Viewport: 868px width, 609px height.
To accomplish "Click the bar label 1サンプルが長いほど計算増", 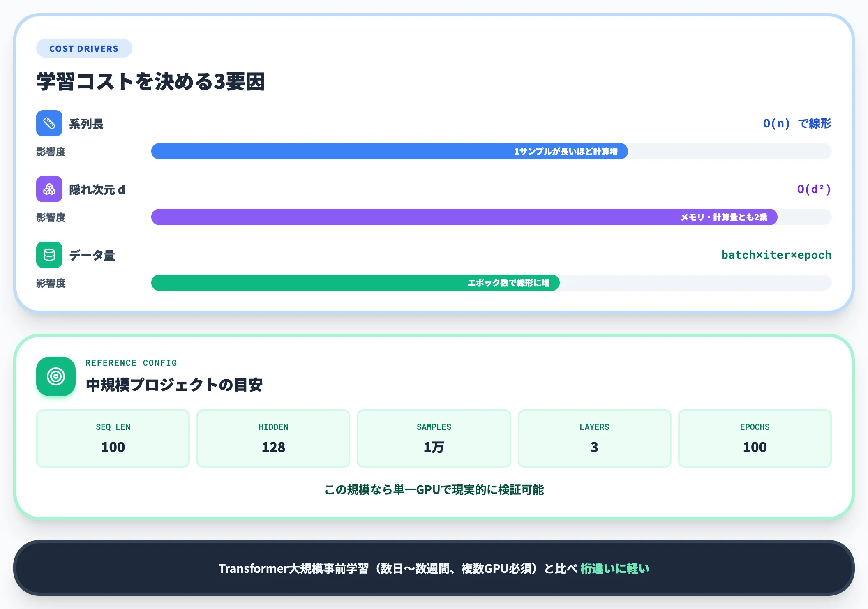I will click(x=566, y=151).
